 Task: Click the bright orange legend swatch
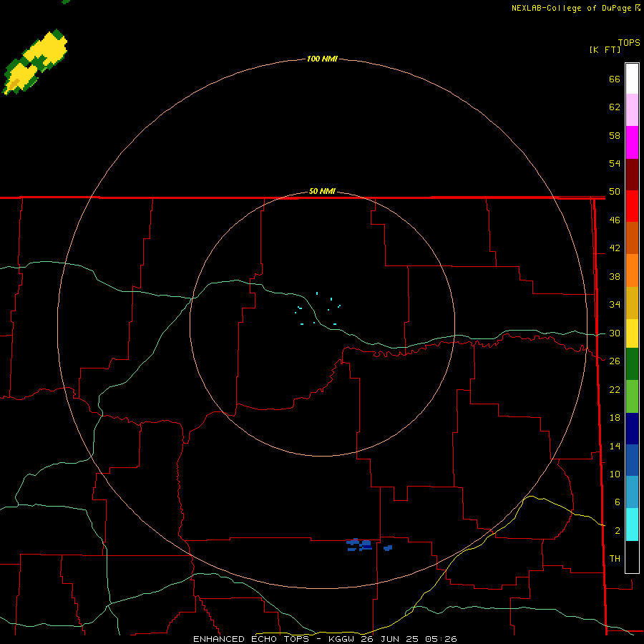[x=632, y=270]
